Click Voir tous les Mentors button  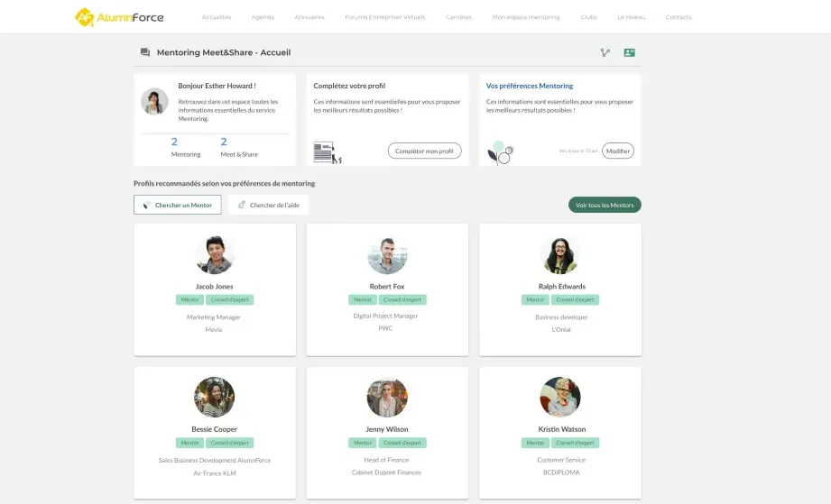coord(605,205)
